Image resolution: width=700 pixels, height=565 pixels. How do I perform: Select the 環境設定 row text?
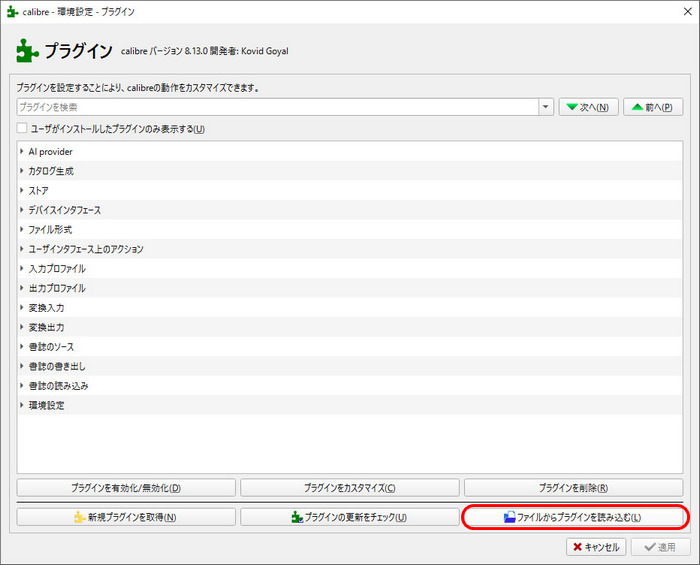click(x=46, y=405)
